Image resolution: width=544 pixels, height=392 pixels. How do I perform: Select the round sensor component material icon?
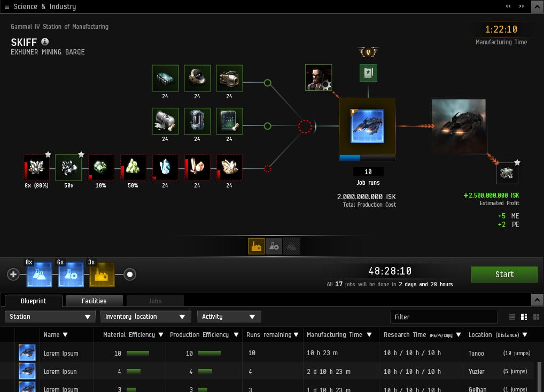coord(197,79)
